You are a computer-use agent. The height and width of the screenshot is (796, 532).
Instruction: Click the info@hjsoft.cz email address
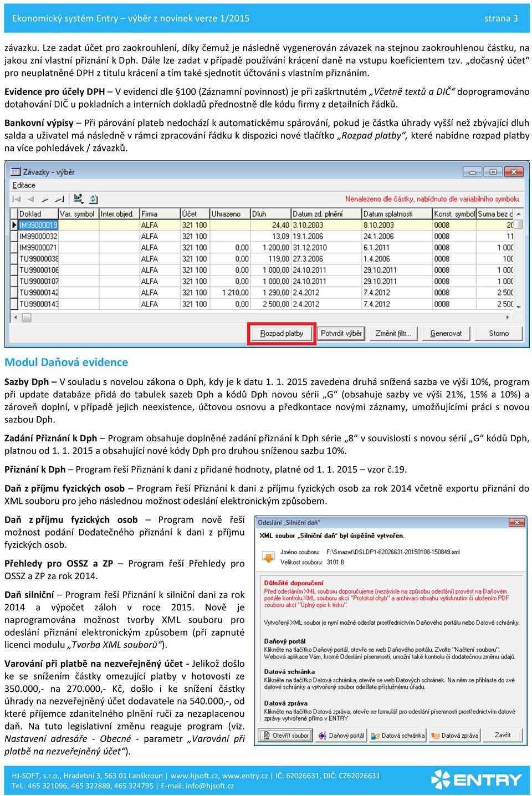point(209,785)
